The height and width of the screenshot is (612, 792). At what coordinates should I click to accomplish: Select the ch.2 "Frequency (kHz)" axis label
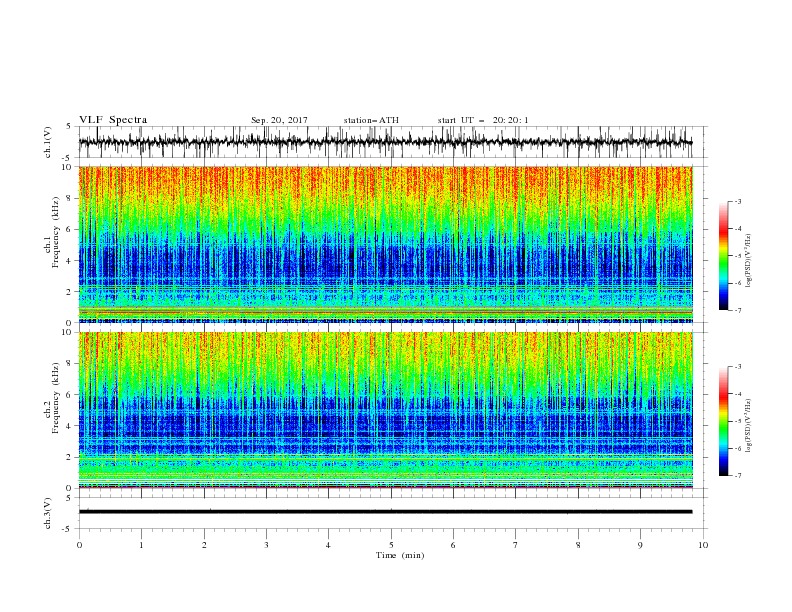tap(56, 398)
